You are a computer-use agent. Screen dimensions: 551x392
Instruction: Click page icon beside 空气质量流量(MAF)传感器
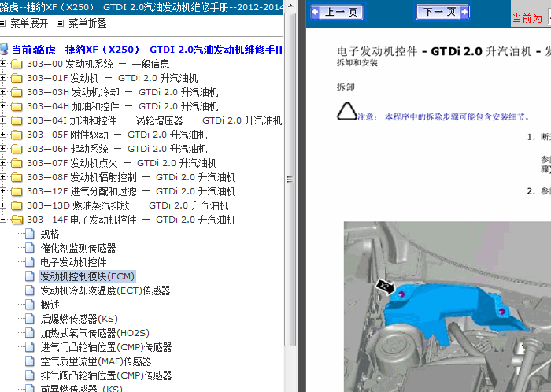click(30, 361)
